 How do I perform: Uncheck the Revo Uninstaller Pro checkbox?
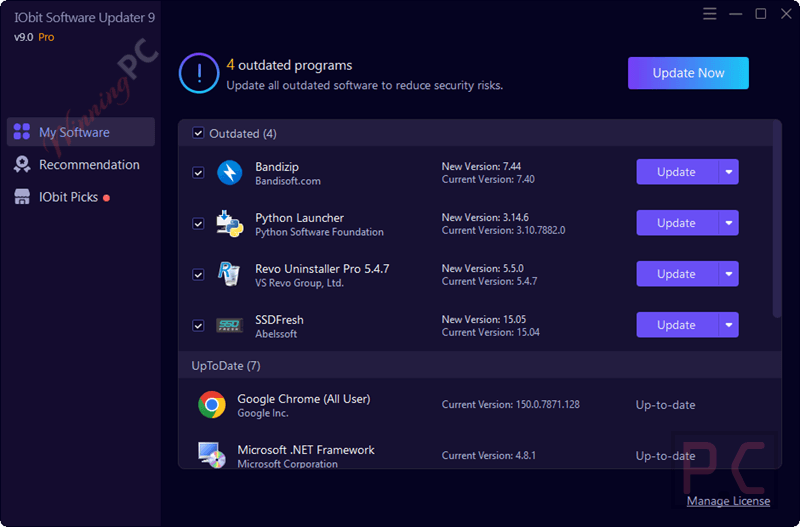(198, 274)
